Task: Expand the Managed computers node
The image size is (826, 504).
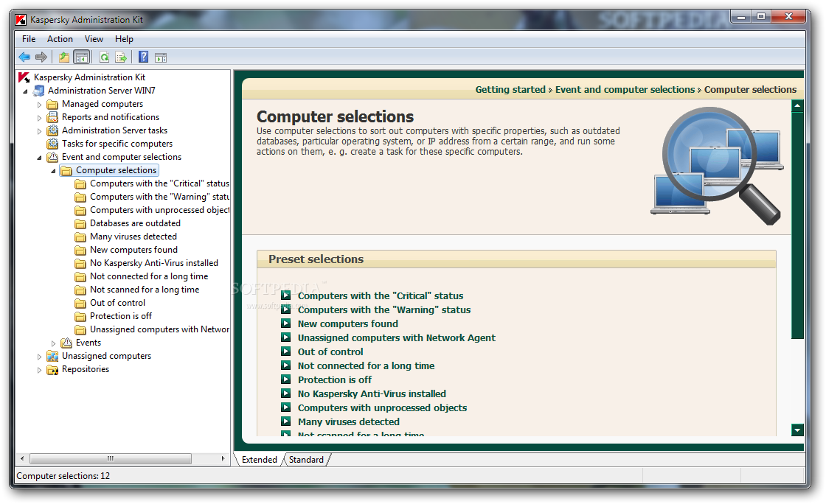Action: tap(39, 104)
